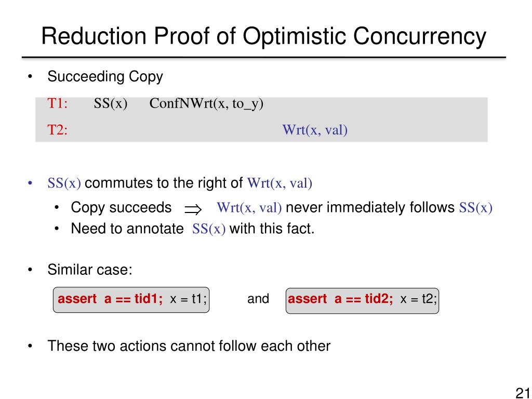Click the blue Wrt(x, val) in the T2 row
The width and height of the screenshot is (532, 399).
315,130
